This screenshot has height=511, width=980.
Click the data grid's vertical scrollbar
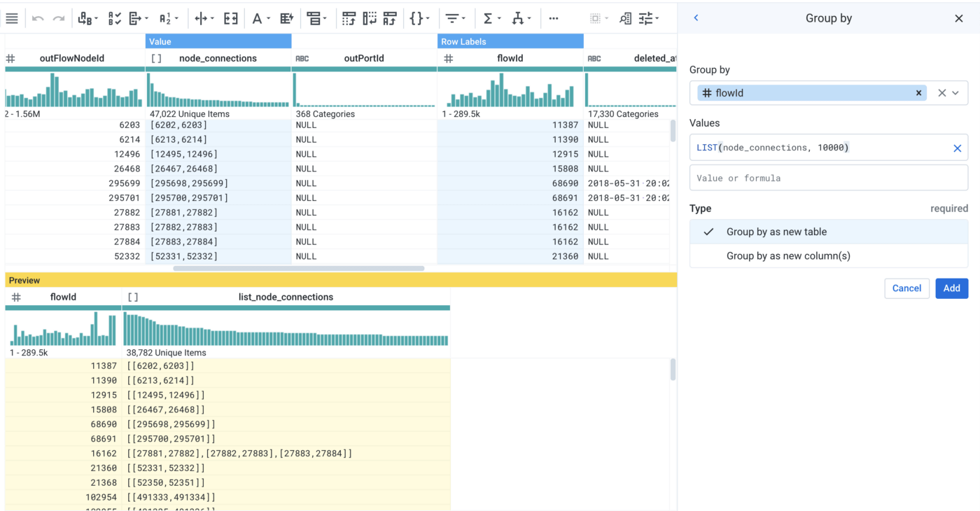pos(673,130)
